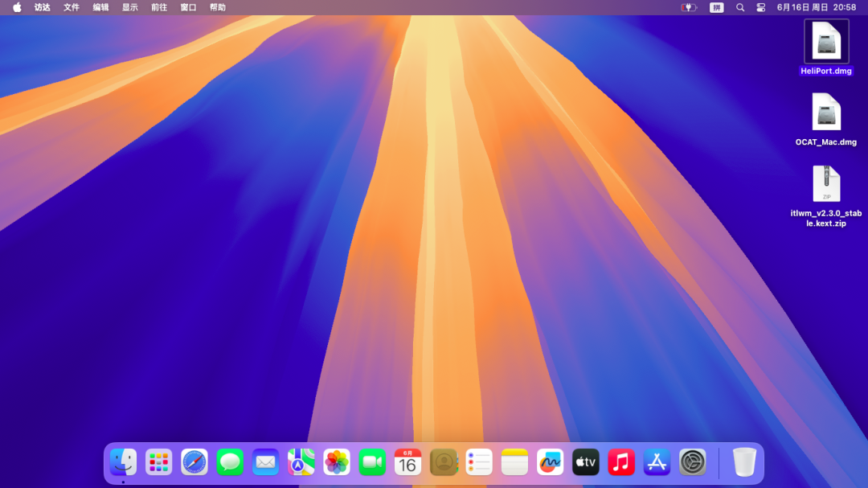Open Spotlight search in the menu bar
The image size is (868, 488).
pos(740,7)
